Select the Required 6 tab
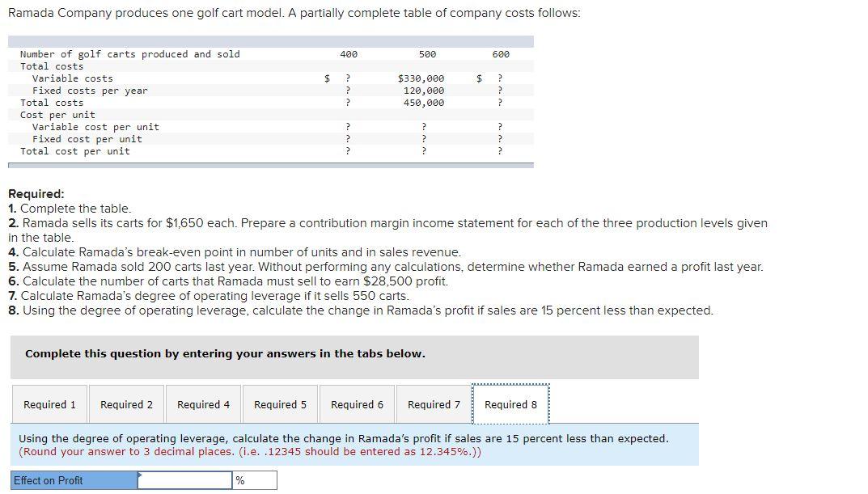This screenshot has height=494, width=868. click(x=357, y=403)
